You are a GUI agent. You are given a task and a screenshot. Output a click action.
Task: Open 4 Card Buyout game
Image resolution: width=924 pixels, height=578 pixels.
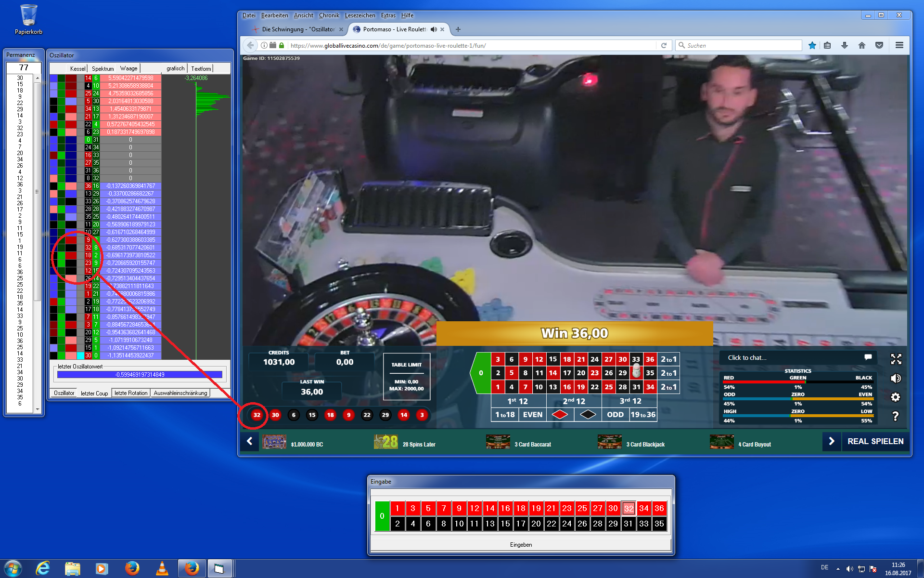pos(741,442)
